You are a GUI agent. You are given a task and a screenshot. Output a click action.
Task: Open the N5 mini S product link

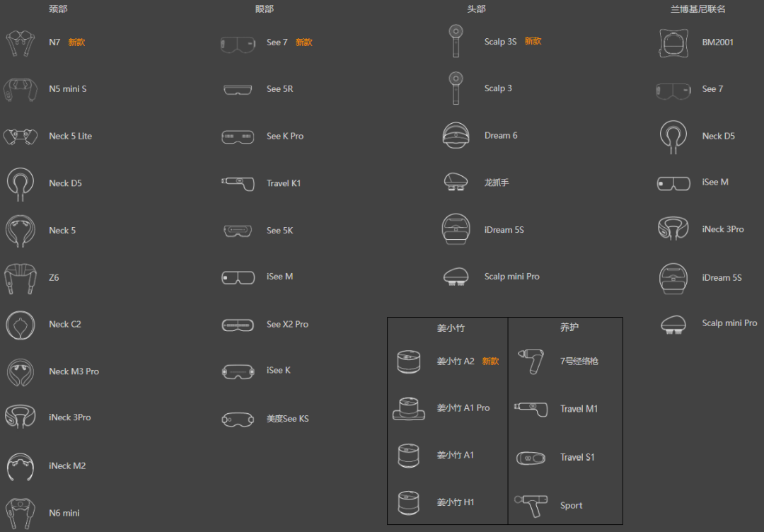coord(68,89)
